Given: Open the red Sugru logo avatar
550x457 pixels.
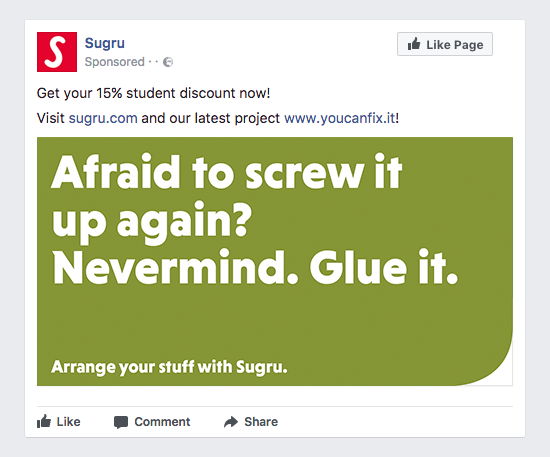Looking at the screenshot, I should click(x=57, y=52).
